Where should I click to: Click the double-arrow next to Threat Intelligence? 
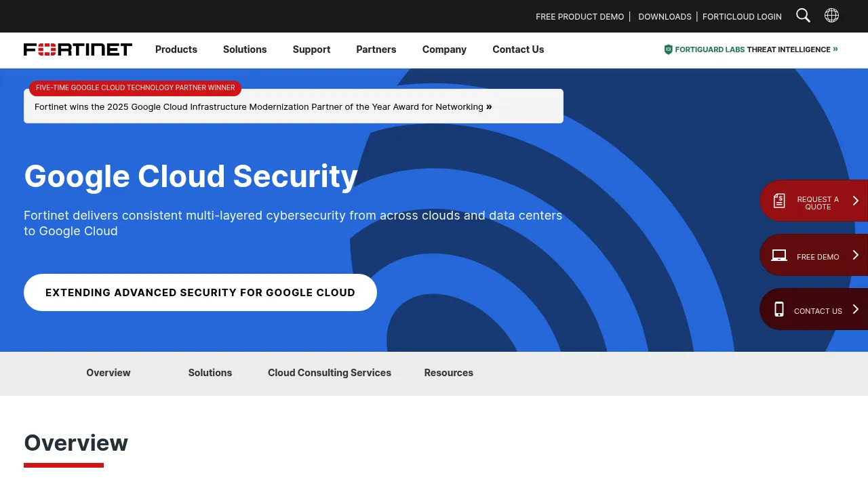click(835, 49)
